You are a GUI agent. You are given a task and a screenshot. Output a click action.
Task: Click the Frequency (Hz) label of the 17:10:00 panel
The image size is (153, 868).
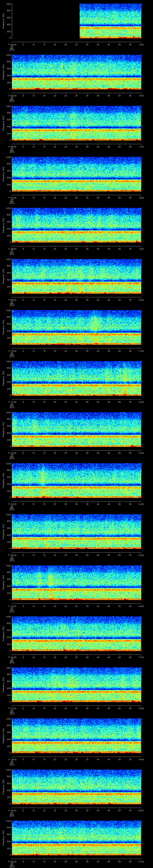coord(3,327)
